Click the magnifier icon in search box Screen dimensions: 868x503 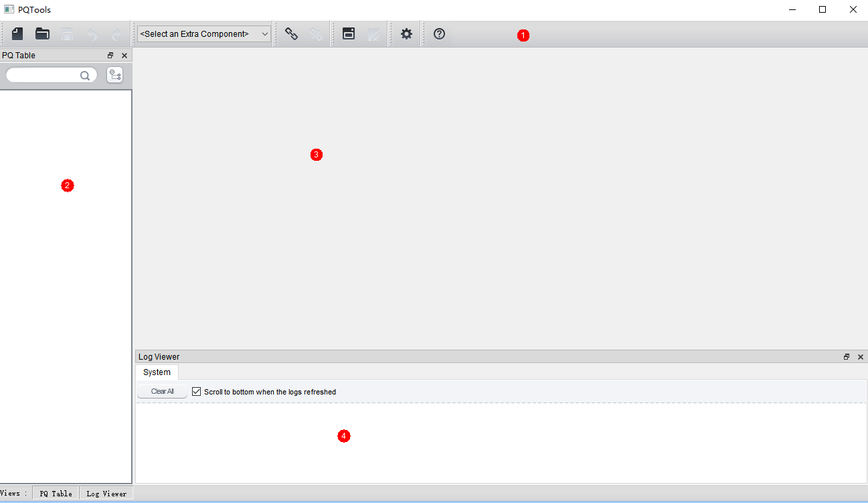click(x=85, y=76)
